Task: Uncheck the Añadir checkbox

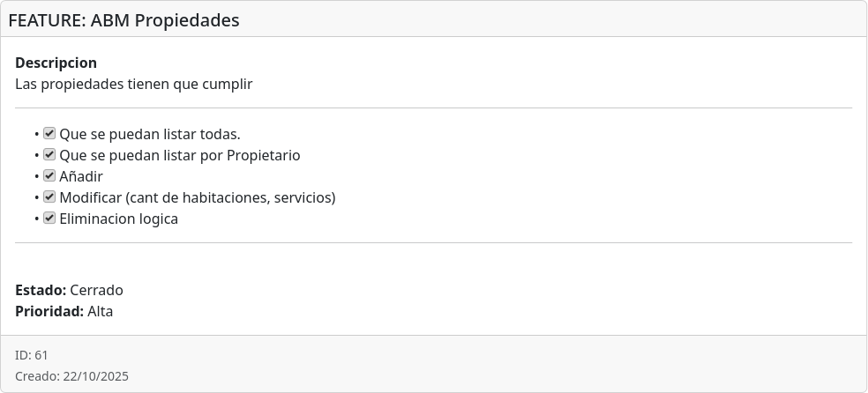Action: (x=49, y=176)
